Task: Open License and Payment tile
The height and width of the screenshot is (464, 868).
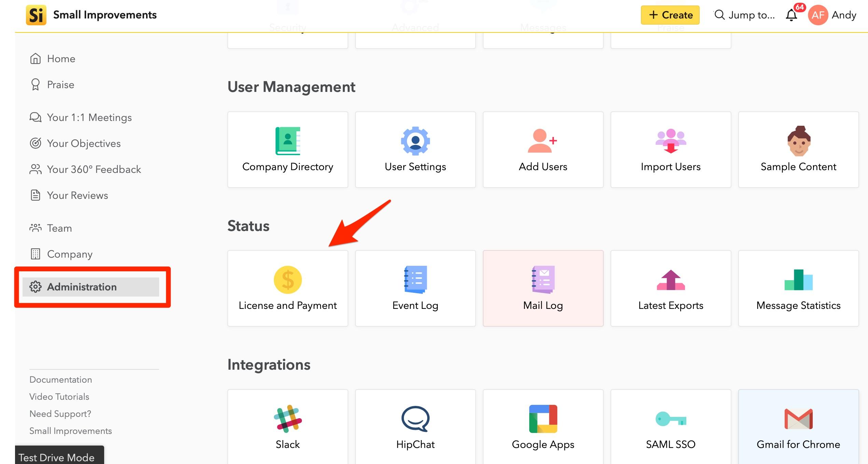Action: click(288, 288)
